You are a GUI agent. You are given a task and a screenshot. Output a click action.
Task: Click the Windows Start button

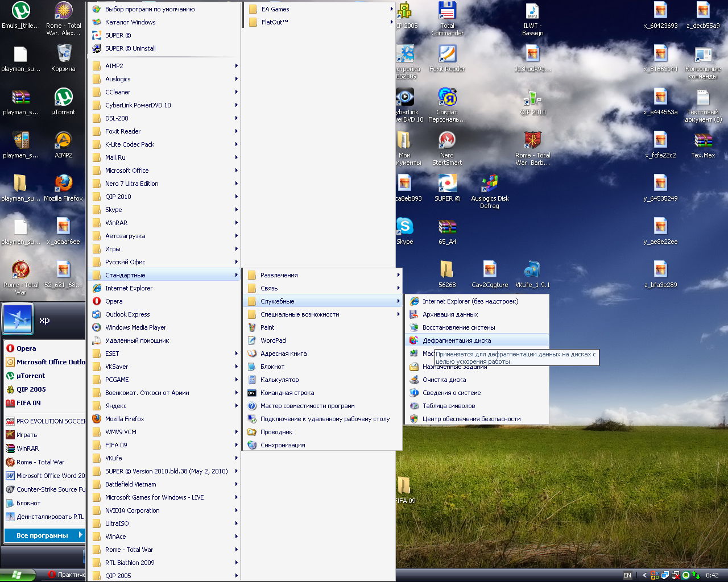[x=18, y=575]
